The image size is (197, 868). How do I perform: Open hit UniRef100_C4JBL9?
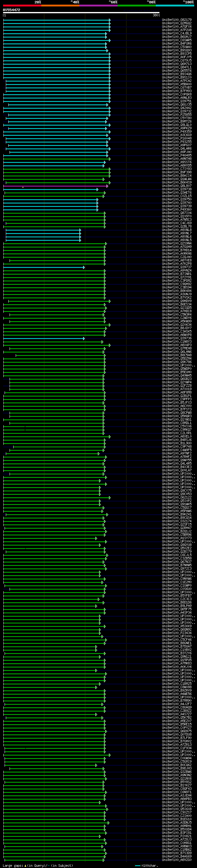tap(177, 33)
